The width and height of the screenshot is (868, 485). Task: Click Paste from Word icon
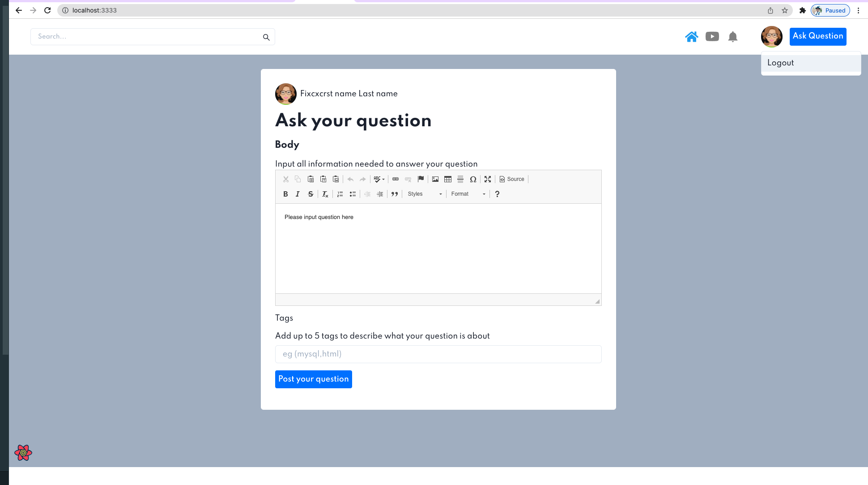(336, 179)
